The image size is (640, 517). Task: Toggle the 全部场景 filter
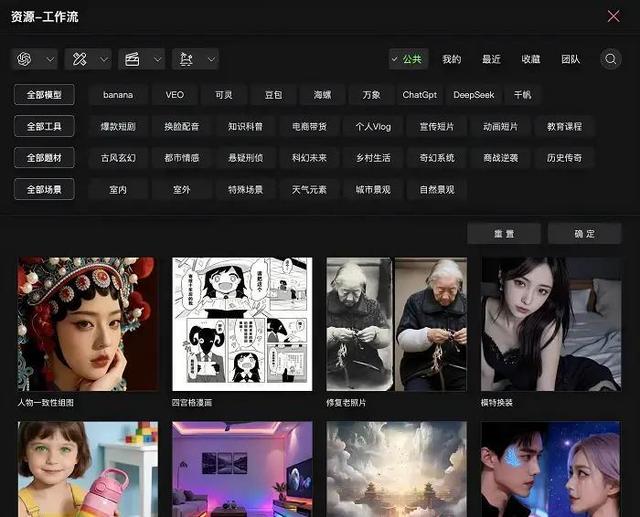pyautogui.click(x=44, y=189)
